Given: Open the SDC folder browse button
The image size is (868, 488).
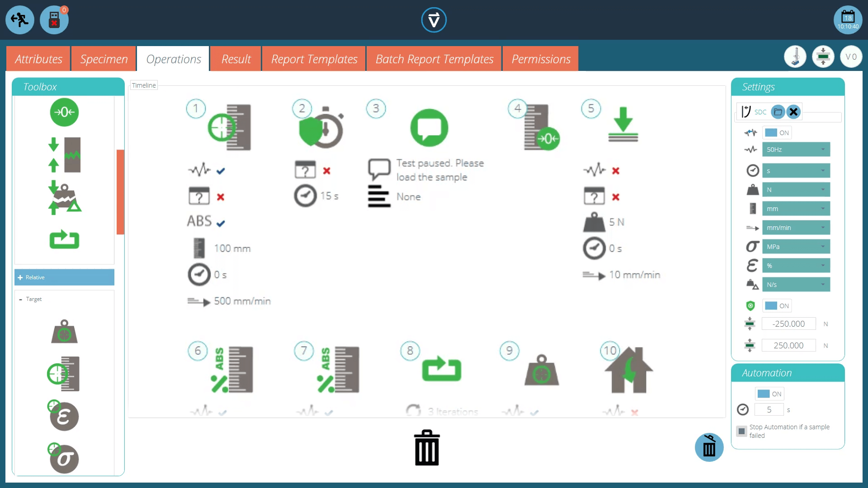Looking at the screenshot, I should pyautogui.click(x=778, y=112).
